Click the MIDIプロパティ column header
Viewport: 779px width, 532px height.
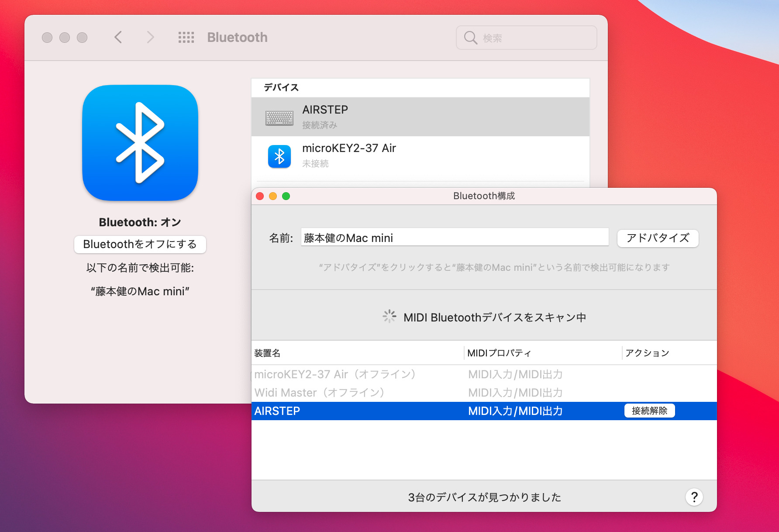tap(543, 353)
